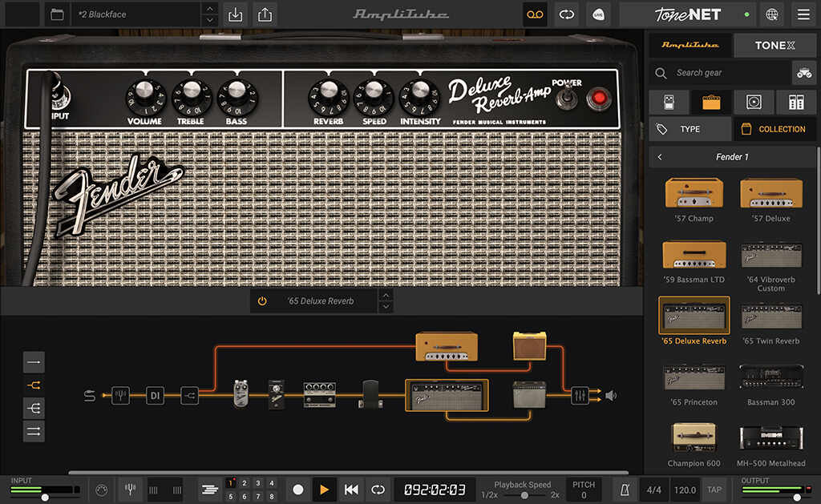
Task: Select the stompbox gear category icon
Action: 668,102
